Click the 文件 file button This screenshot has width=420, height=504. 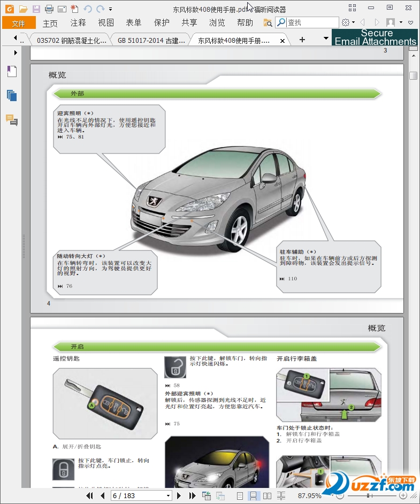[19, 22]
